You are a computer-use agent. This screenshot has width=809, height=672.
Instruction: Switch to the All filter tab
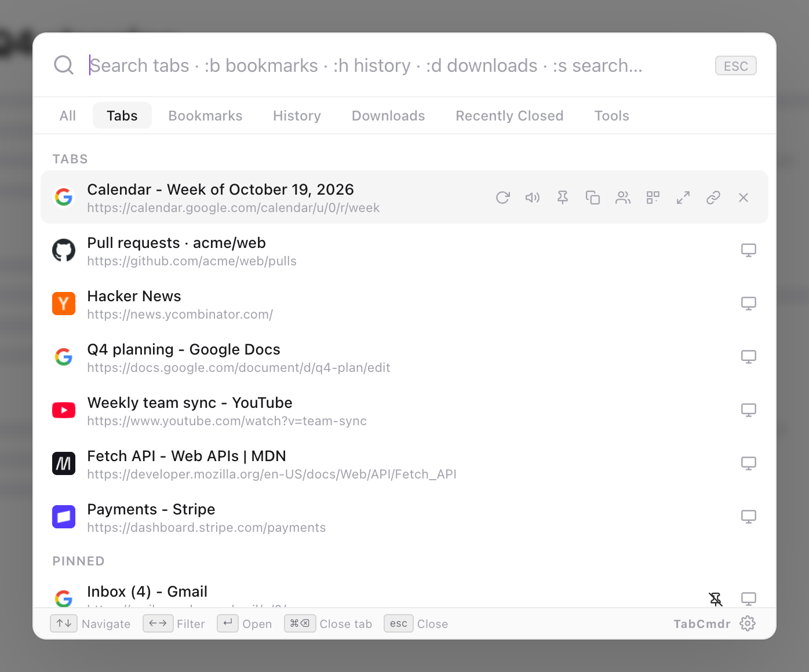point(68,116)
